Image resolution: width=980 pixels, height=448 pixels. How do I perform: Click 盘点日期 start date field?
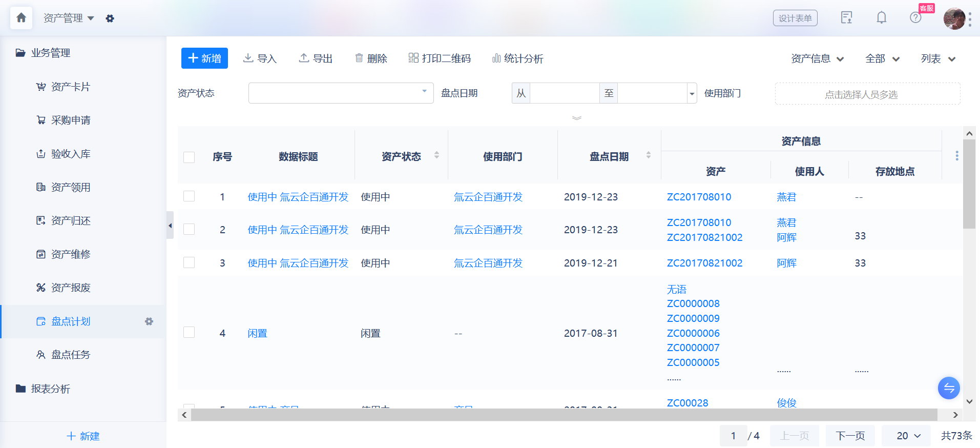click(x=565, y=93)
